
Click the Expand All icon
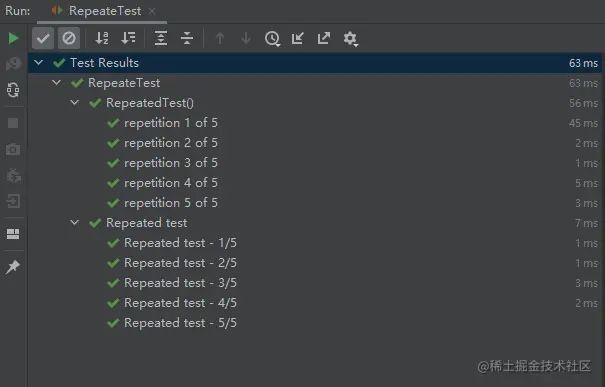(161, 38)
